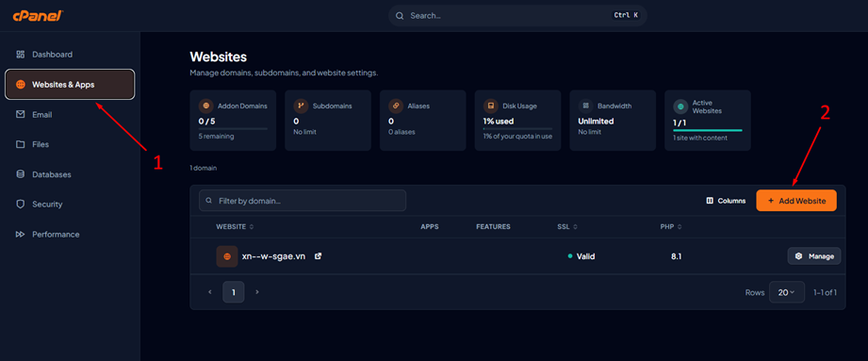Click the Addon Domains usage progress bar
868x361 pixels.
[x=233, y=129]
